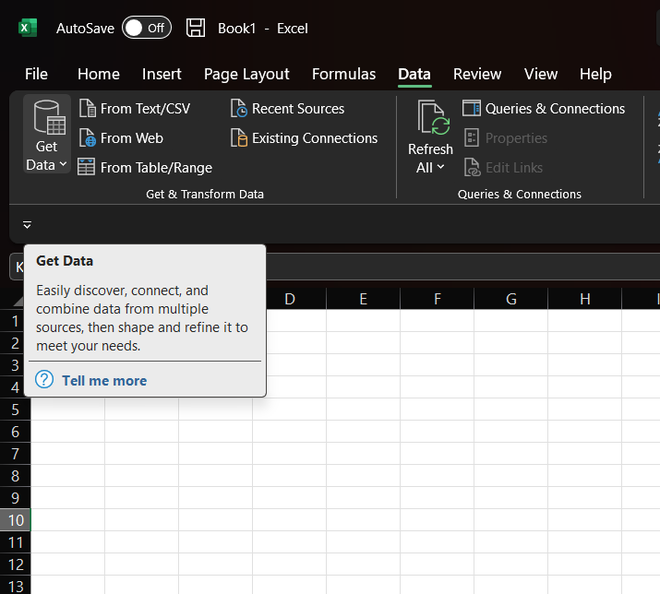Click the Excel app logo icon
Viewport: 660px width, 594px height.
(27, 28)
